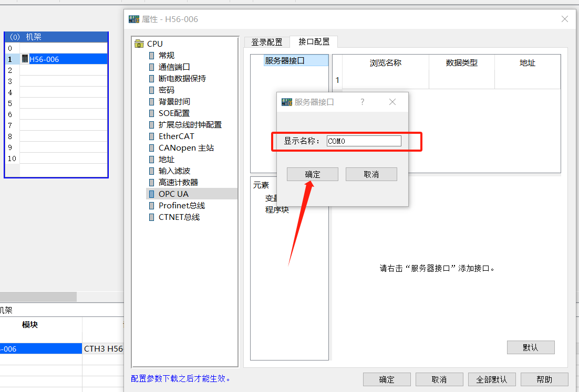Select 背景时间 in the CPU tree
The image size is (579, 392).
click(x=174, y=102)
